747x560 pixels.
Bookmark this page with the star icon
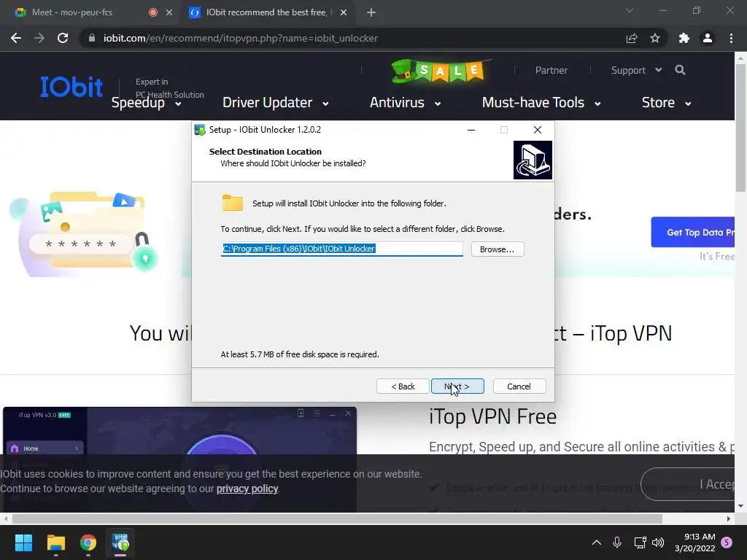tap(655, 38)
